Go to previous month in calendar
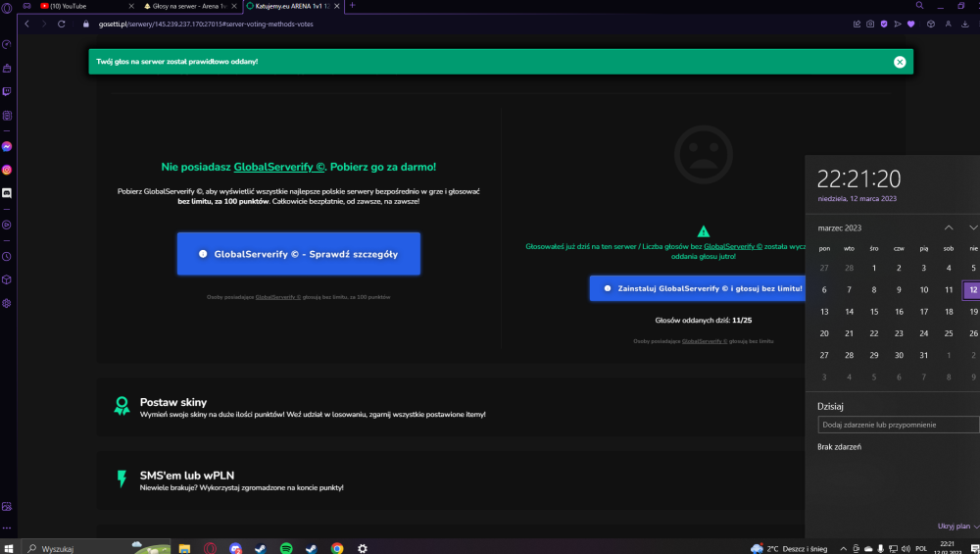This screenshot has width=980, height=554. tap(948, 227)
